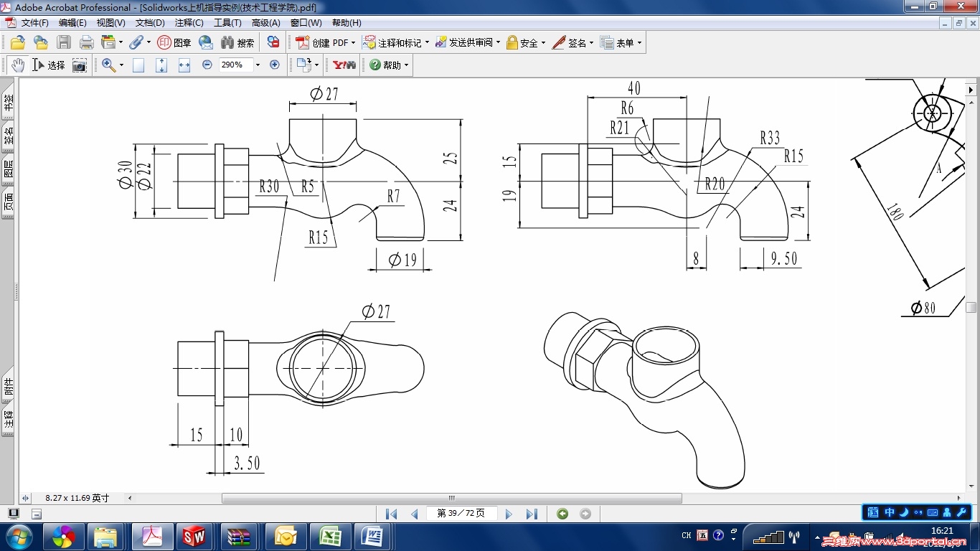Click the vertical scrollbar thumb
Image resolution: width=980 pixels, height=551 pixels.
point(971,307)
